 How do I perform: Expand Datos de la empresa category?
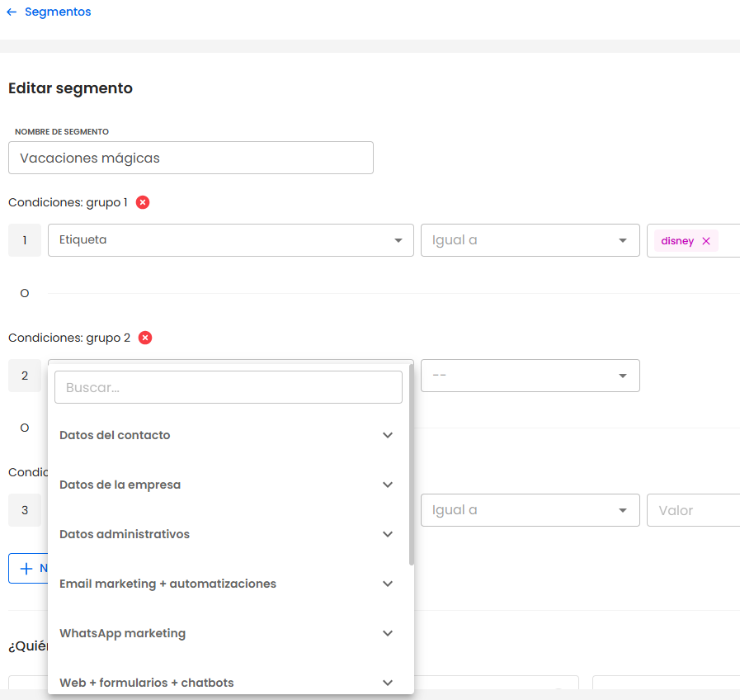click(388, 485)
